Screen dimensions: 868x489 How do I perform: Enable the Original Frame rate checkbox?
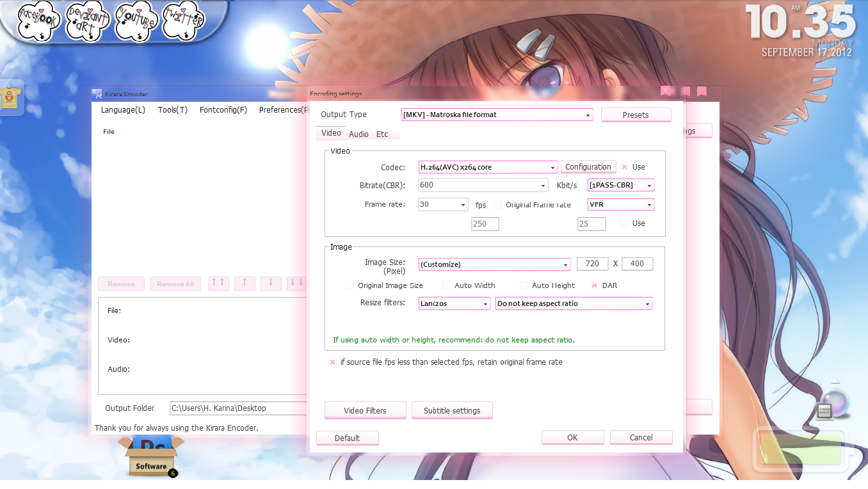coord(497,205)
